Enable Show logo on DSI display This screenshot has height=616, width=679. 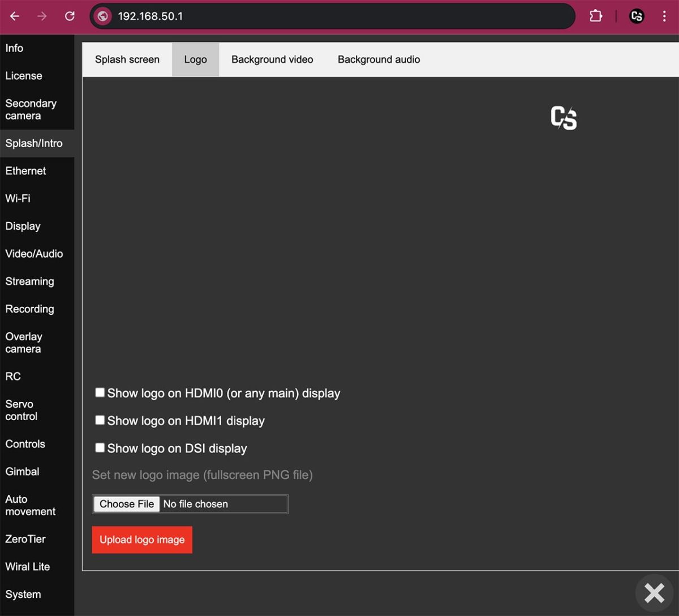point(100,447)
